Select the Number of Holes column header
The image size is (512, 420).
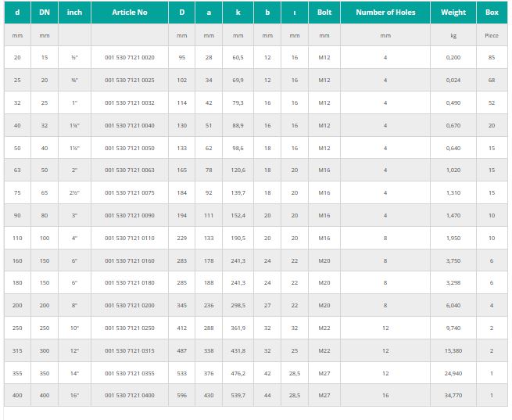pyautogui.click(x=385, y=13)
